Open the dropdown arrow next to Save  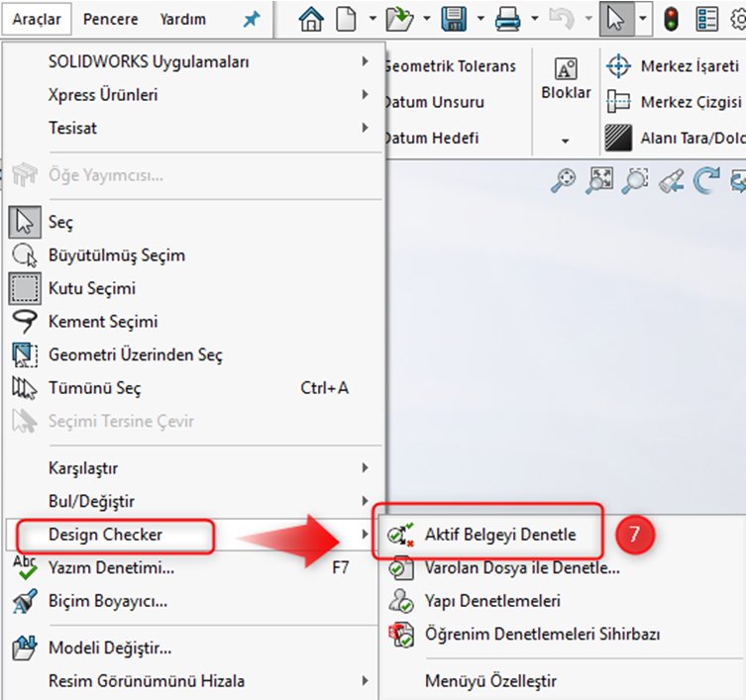[x=480, y=19]
